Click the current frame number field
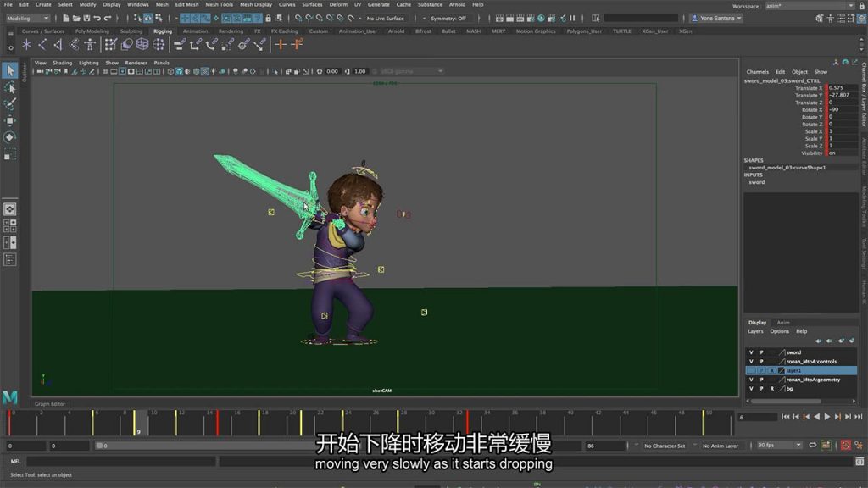Screen dimensions: 868x488 click(x=757, y=417)
